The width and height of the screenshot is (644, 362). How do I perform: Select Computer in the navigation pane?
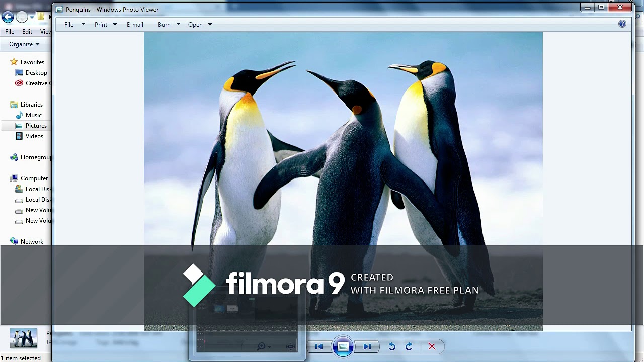(x=34, y=178)
